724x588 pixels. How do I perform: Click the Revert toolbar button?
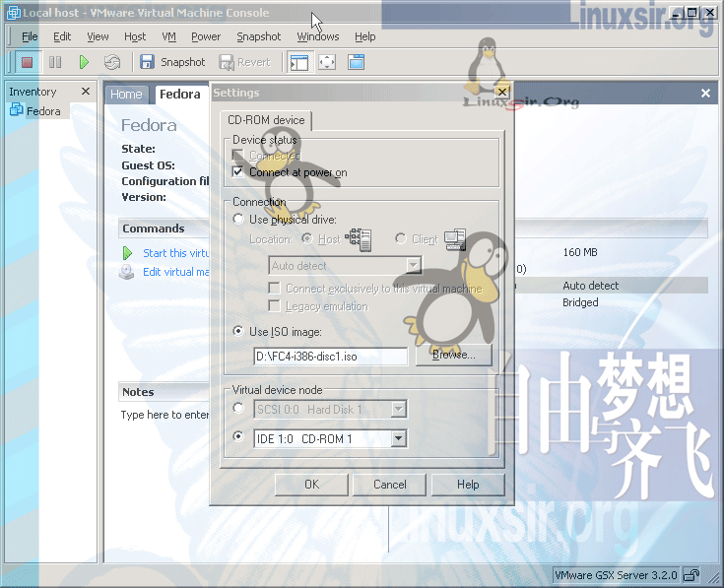(244, 62)
